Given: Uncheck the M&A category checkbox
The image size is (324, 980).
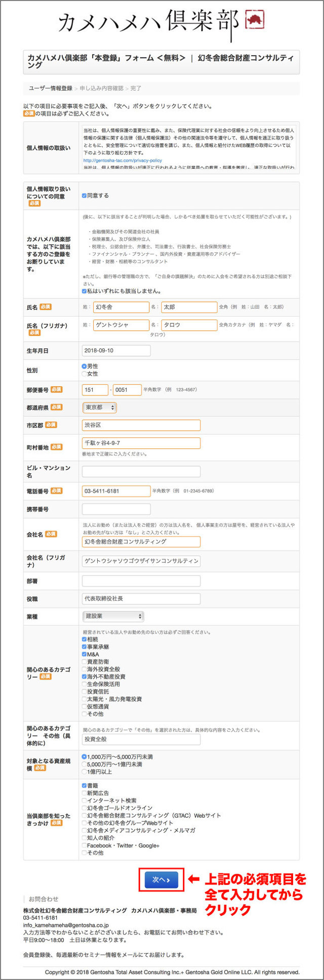Looking at the screenshot, I should [84, 654].
